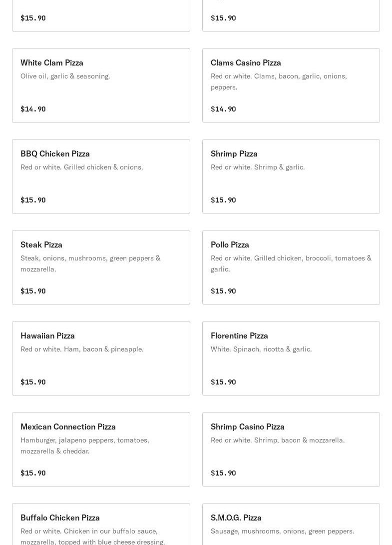Select Hawaiian Pizza from the menu
The image size is (392, 545).
pos(47,335)
